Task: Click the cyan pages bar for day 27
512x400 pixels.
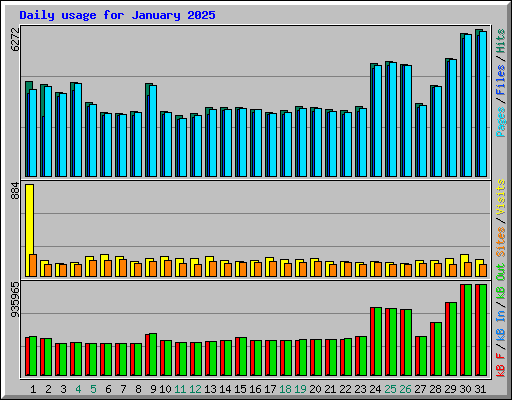Action: click(423, 141)
